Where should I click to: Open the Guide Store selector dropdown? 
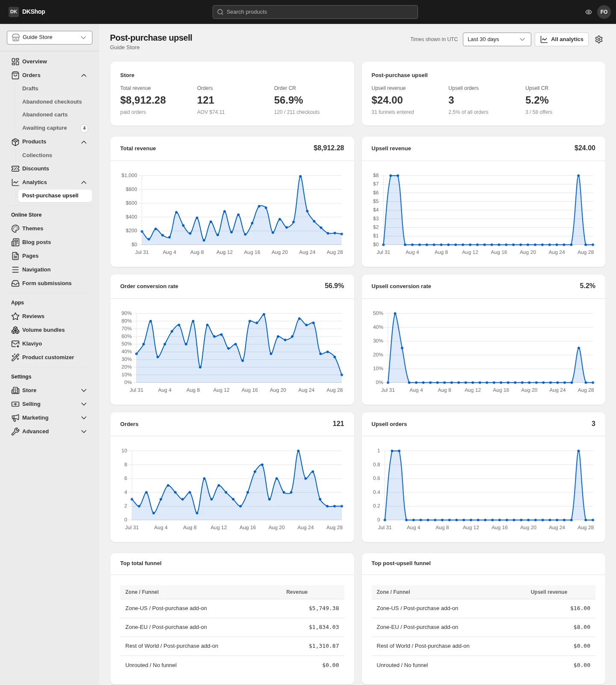(x=50, y=38)
